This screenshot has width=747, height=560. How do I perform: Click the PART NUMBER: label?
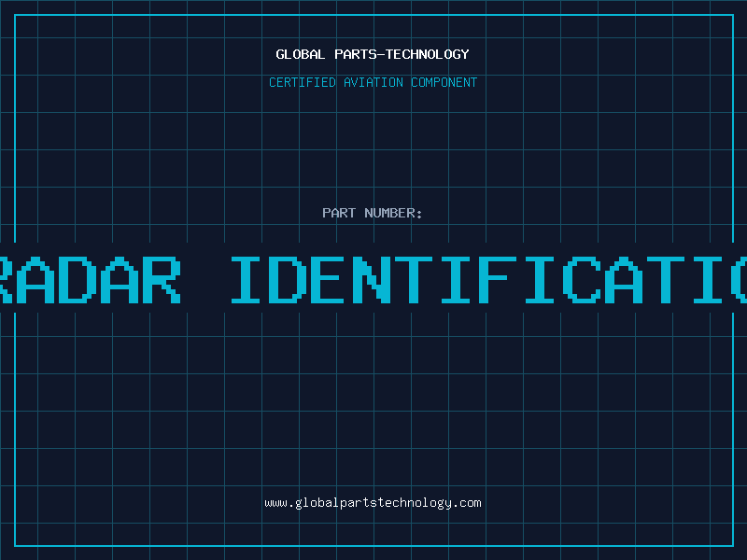point(373,213)
